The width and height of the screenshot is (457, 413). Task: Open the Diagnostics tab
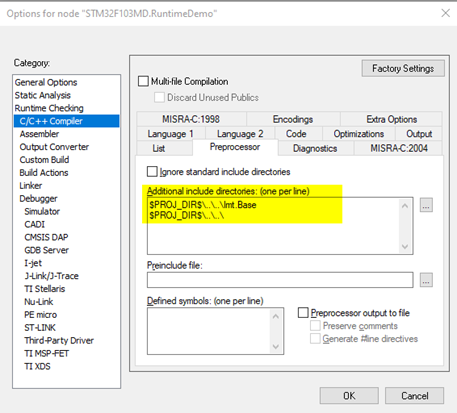tap(315, 148)
